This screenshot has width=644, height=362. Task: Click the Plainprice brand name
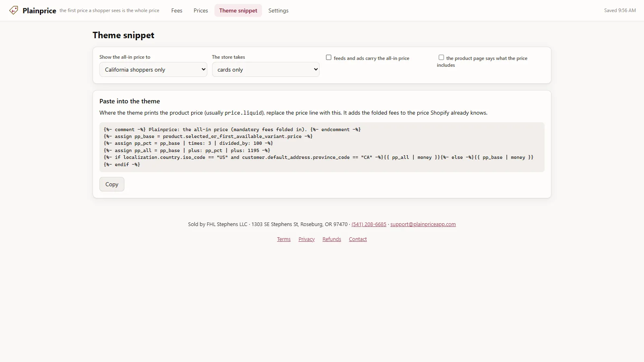click(39, 10)
